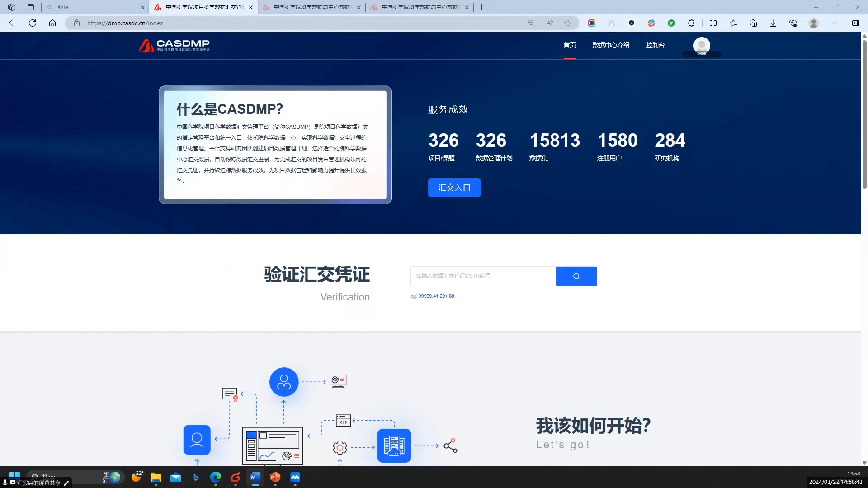Click the CASDMP logo in the header
Image resolution: width=868 pixels, height=488 pixels.
174,45
